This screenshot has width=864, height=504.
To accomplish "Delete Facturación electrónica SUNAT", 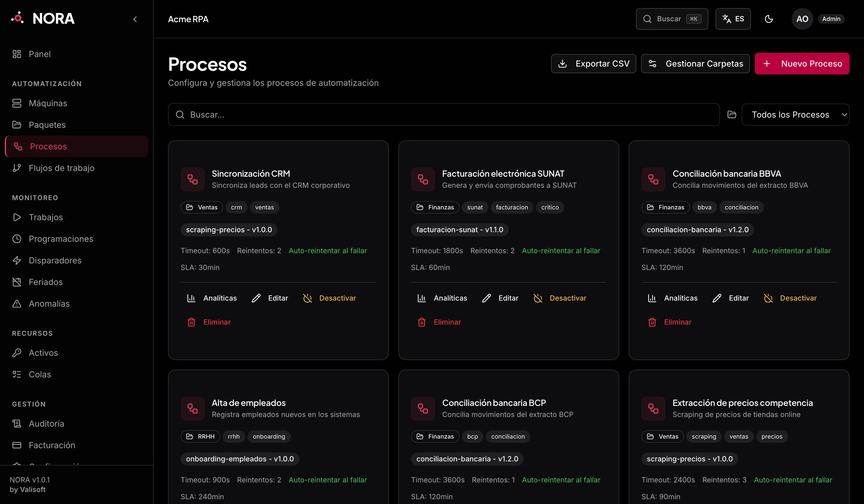I will (x=439, y=322).
